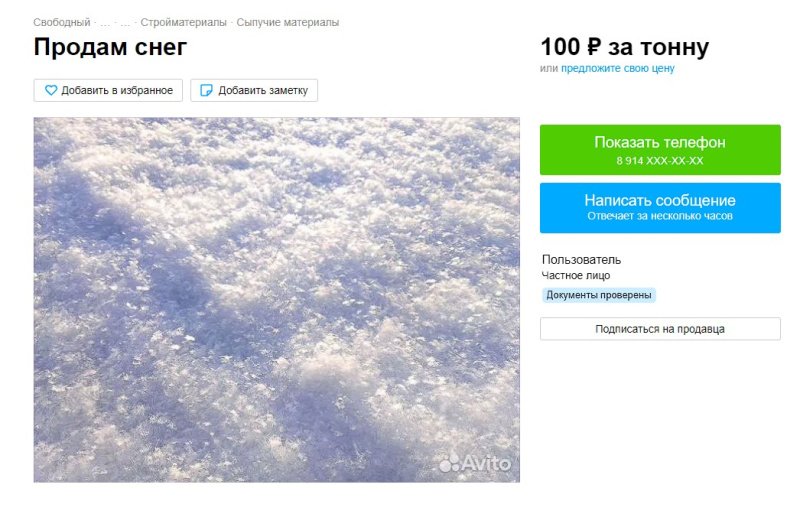800x517 pixels.
Task: Go to the Свободный breadcrumb
Action: [x=62, y=22]
